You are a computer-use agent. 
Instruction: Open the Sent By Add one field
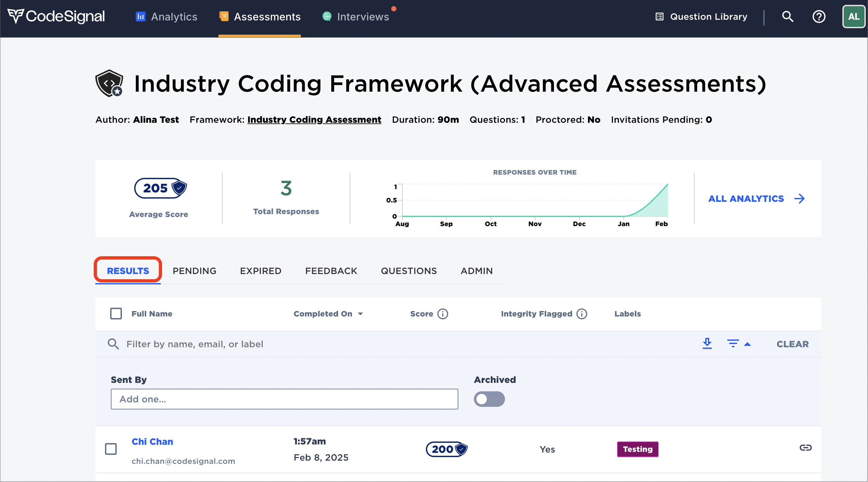[284, 399]
